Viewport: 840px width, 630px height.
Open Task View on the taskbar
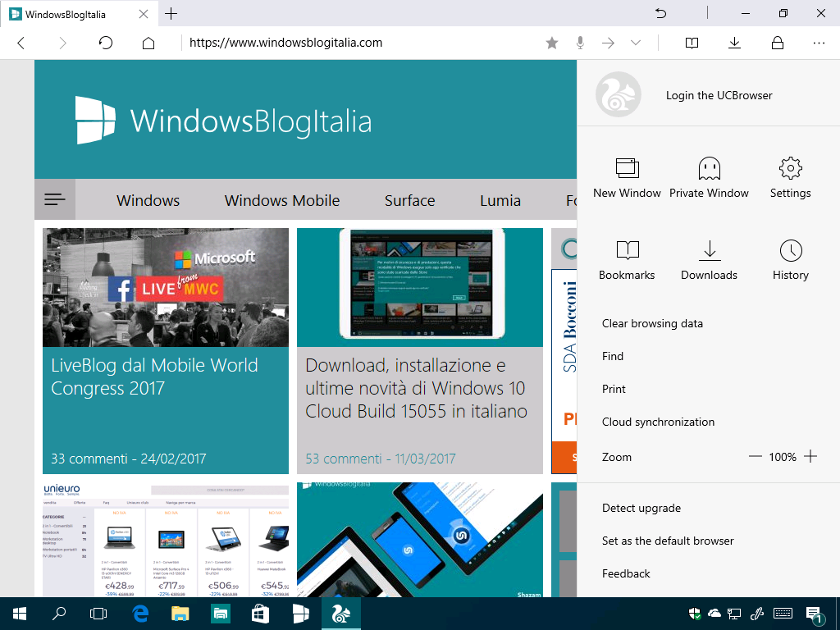(98, 614)
